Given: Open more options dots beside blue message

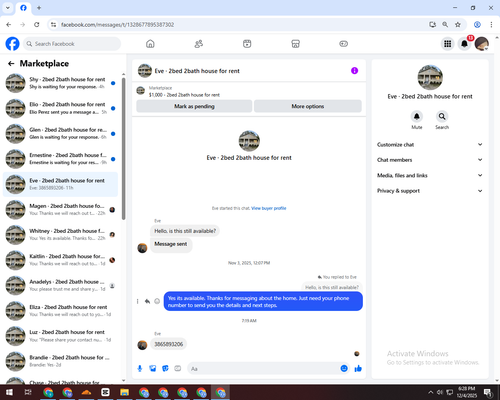Looking at the screenshot, I should pyautogui.click(x=137, y=301).
